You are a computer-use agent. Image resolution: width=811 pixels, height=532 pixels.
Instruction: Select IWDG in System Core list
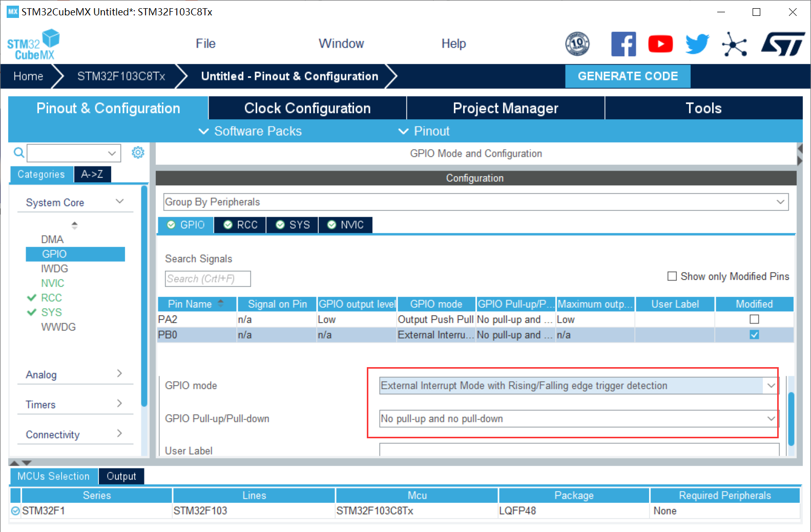pos(54,268)
